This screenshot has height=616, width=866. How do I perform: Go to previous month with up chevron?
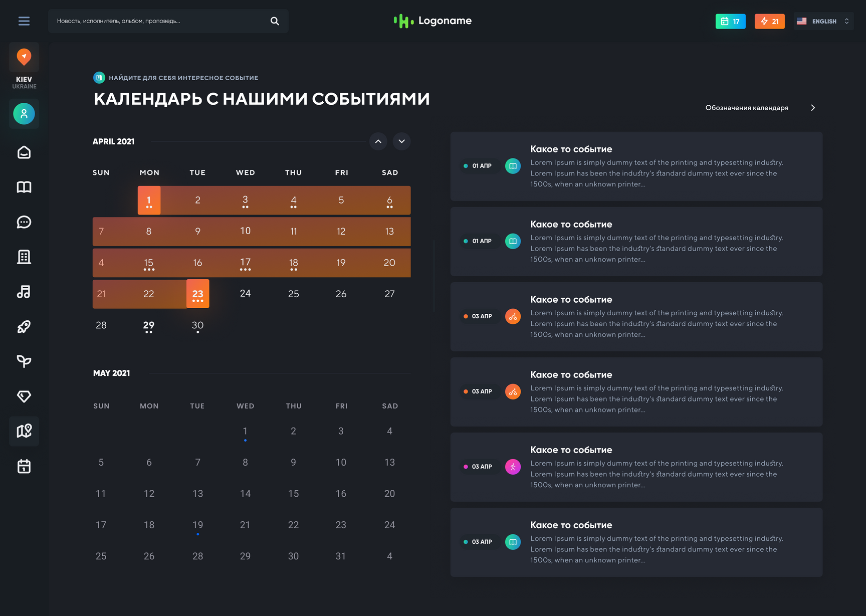tap(378, 141)
